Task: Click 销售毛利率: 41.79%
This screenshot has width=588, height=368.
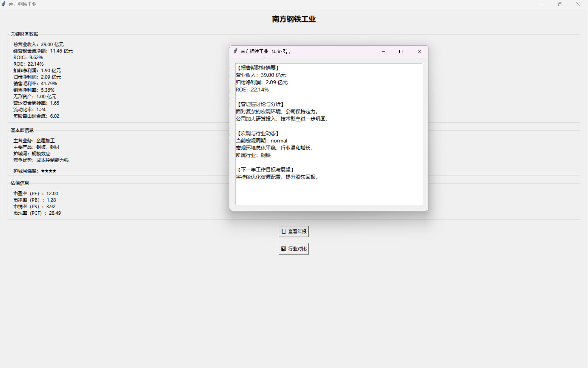Action: click(35, 83)
